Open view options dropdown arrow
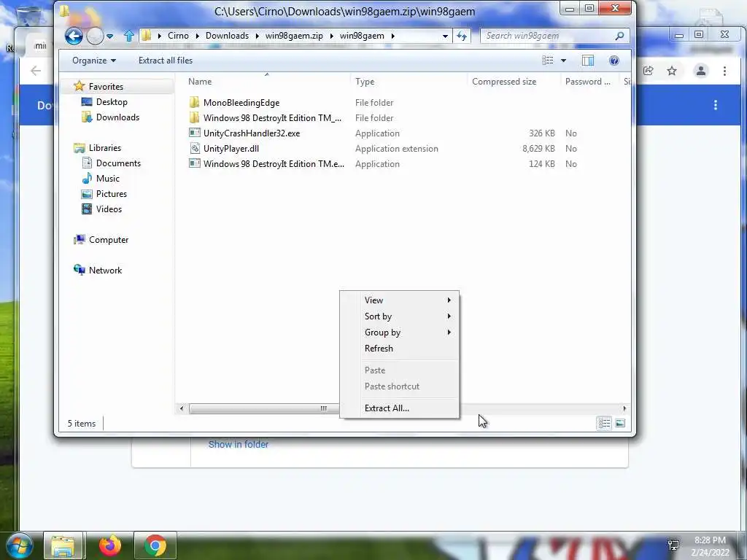This screenshot has width=747, height=560. point(564,61)
